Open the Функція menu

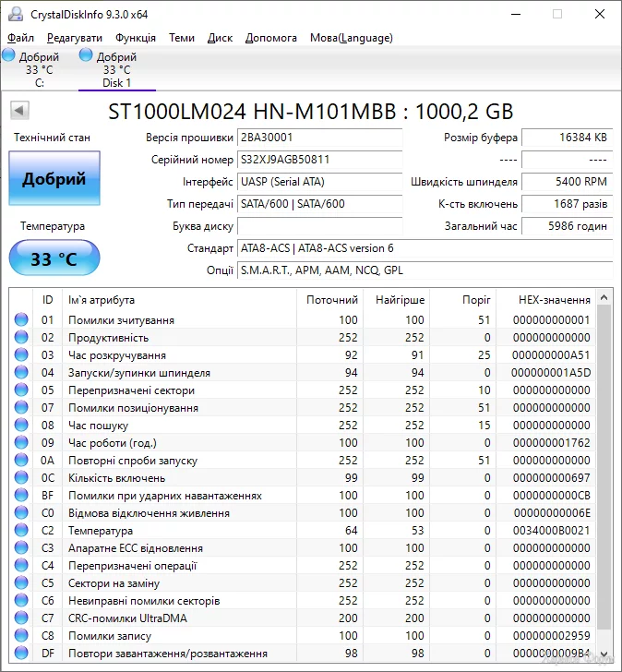[136, 38]
